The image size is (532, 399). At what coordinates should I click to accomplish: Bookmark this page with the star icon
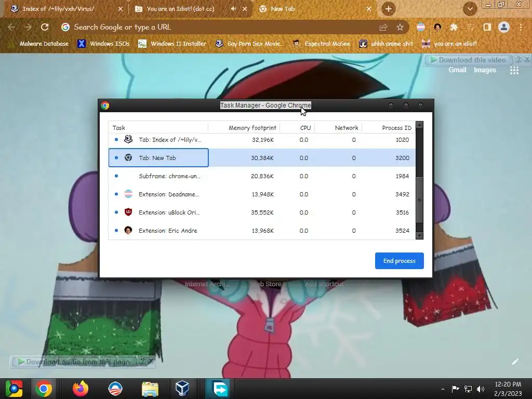coord(400,27)
